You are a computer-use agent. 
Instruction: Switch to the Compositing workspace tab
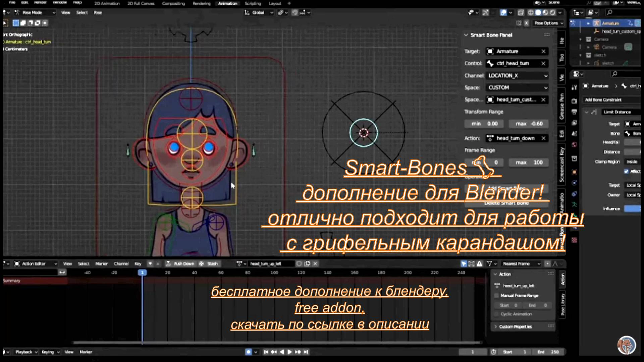pos(173,3)
